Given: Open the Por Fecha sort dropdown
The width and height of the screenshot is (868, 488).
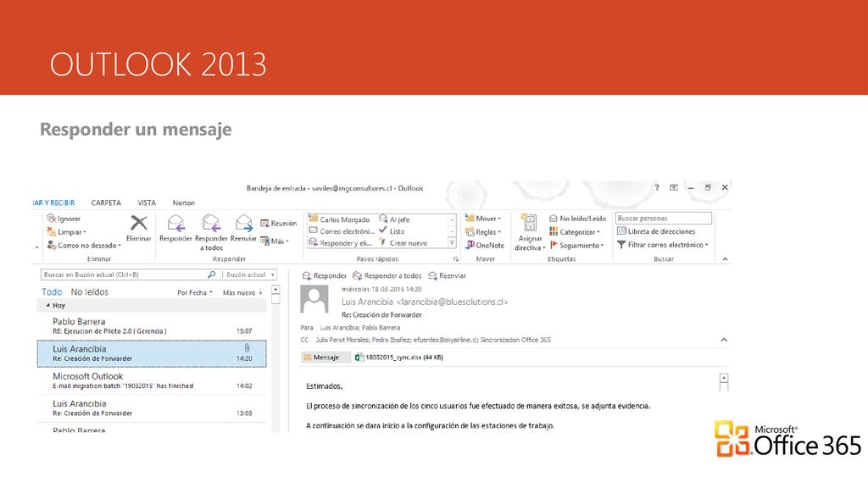Looking at the screenshot, I should (x=195, y=292).
